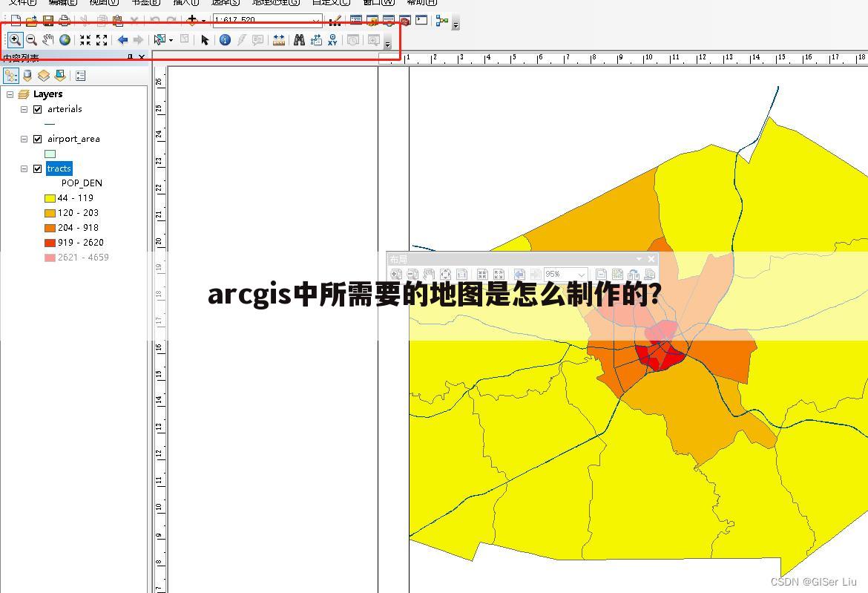List layers by visibility
This screenshot has height=593, width=868.
(x=43, y=75)
